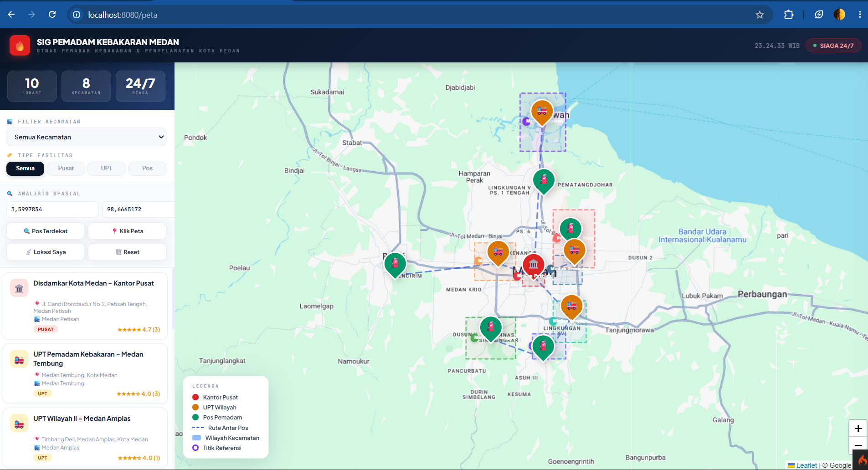The image size is (868, 470).
Task: Click the 4.0 (3) star rating
Action: 138,393
